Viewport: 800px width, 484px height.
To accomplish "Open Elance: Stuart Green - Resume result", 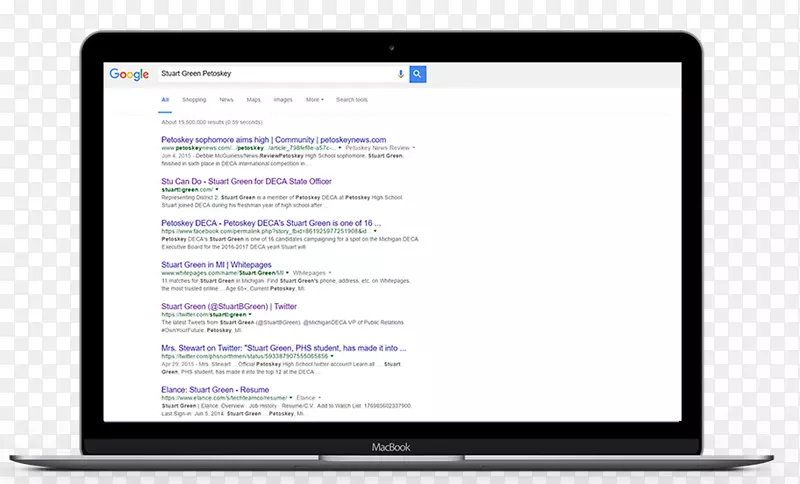I will tap(215, 390).
